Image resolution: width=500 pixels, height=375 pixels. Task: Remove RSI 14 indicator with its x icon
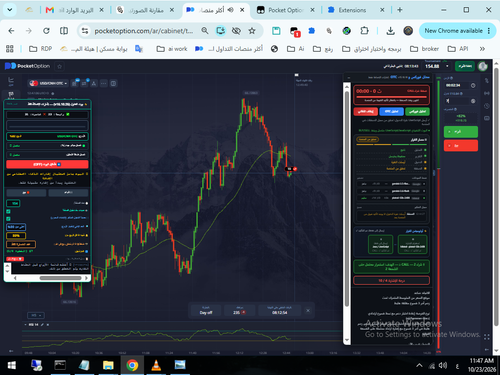pos(48,325)
